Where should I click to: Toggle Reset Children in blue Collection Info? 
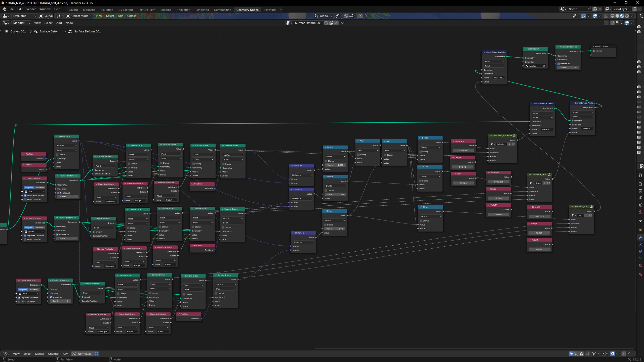point(19,302)
